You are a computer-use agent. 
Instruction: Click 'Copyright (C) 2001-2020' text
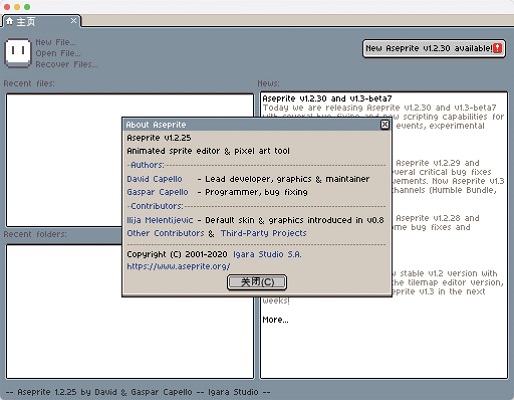coord(177,254)
